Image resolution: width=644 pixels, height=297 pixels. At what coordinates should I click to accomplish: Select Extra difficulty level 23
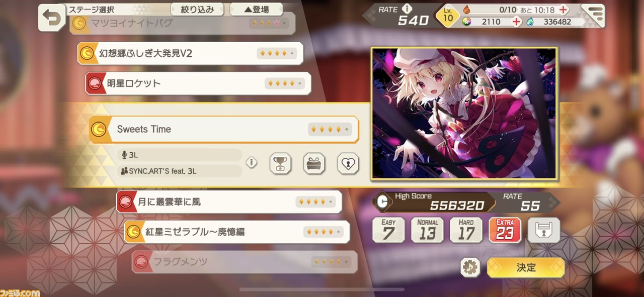tap(505, 230)
